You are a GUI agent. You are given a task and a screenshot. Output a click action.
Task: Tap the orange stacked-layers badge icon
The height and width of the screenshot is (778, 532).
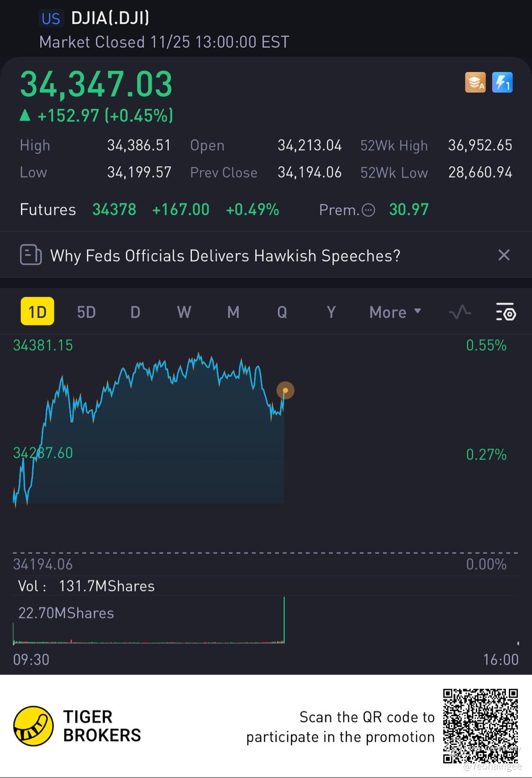pos(475,83)
